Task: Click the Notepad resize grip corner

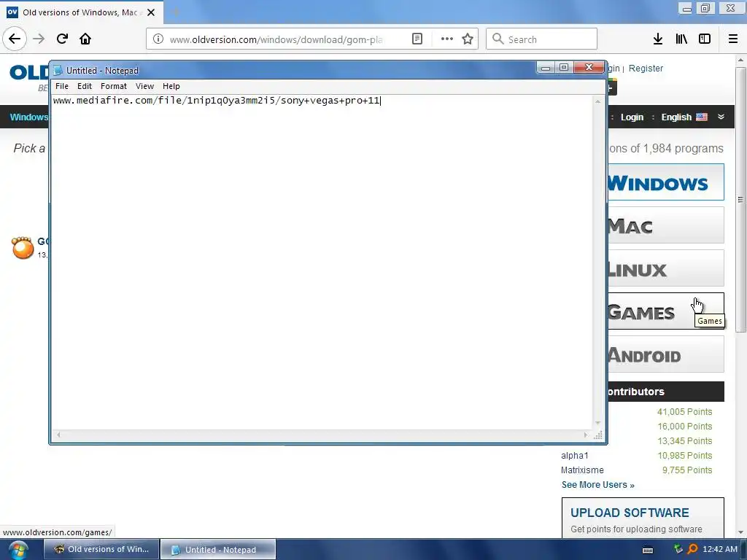Action: [598, 435]
